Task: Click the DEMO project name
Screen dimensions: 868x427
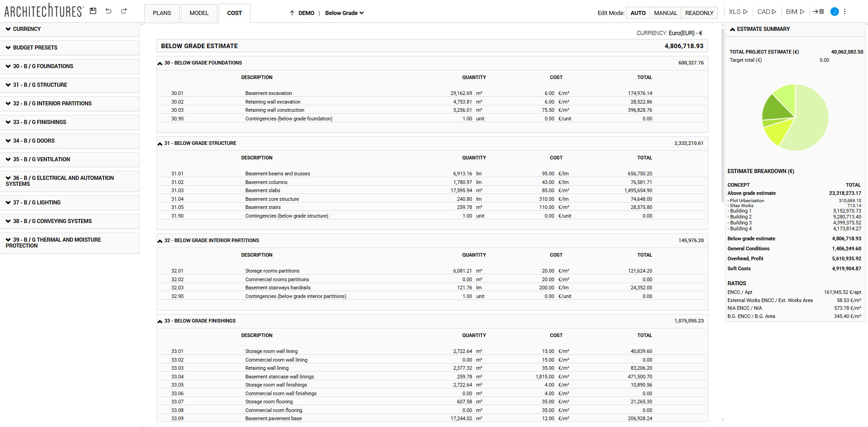Action: click(306, 13)
